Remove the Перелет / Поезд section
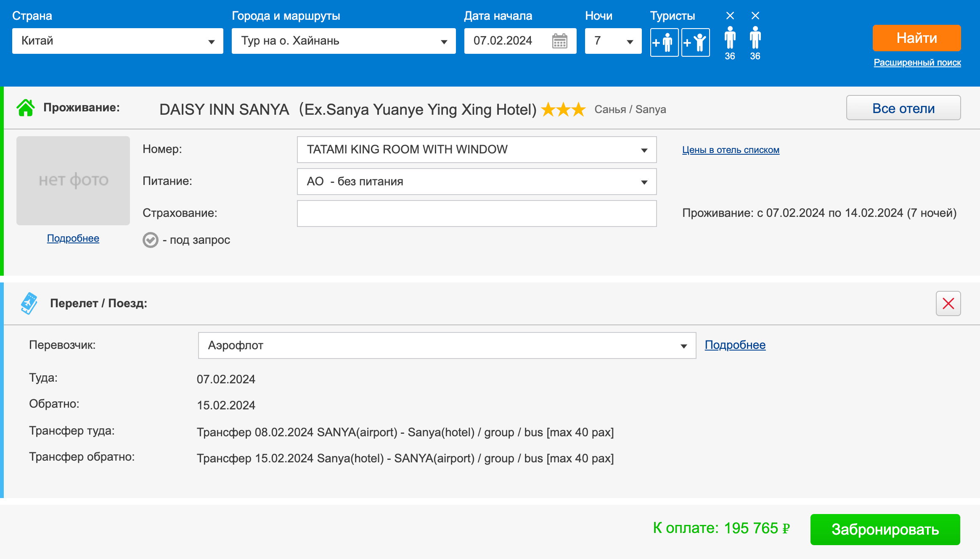 coord(948,303)
